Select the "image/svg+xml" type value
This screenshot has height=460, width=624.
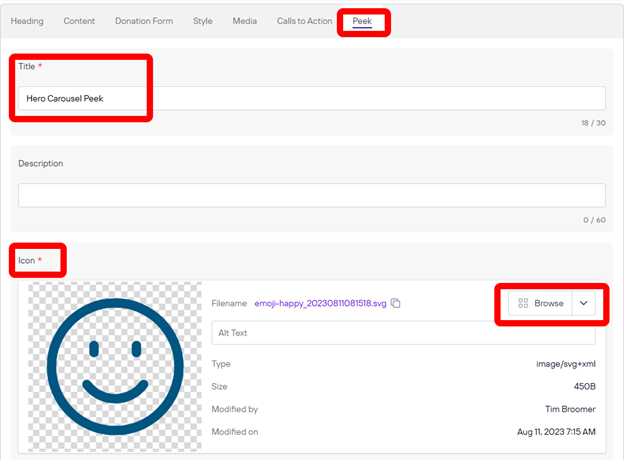click(566, 364)
